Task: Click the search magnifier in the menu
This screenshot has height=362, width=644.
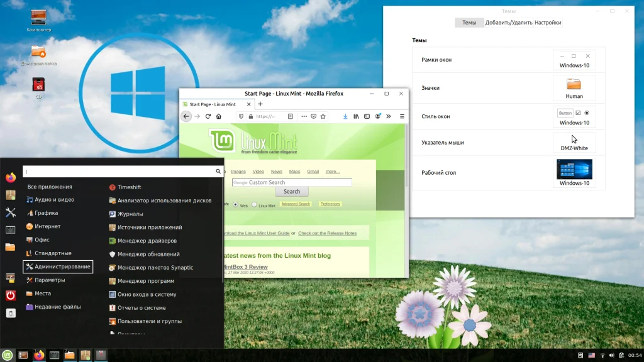Action: tap(218, 171)
